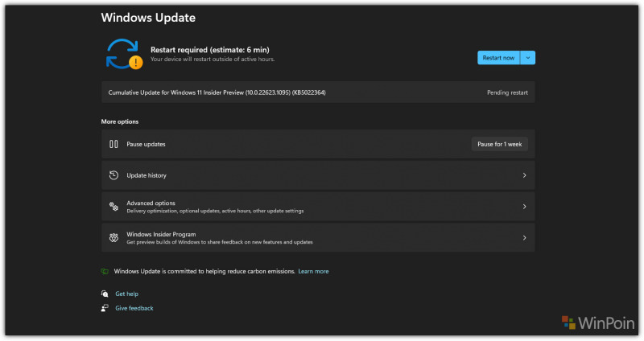Screen dimensions: 644x341
Task: Open the Get help link
Action: pos(126,294)
